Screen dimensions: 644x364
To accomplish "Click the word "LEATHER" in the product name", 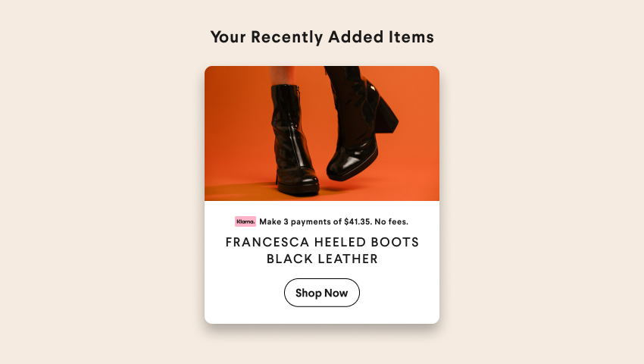I will pyautogui.click(x=348, y=259).
